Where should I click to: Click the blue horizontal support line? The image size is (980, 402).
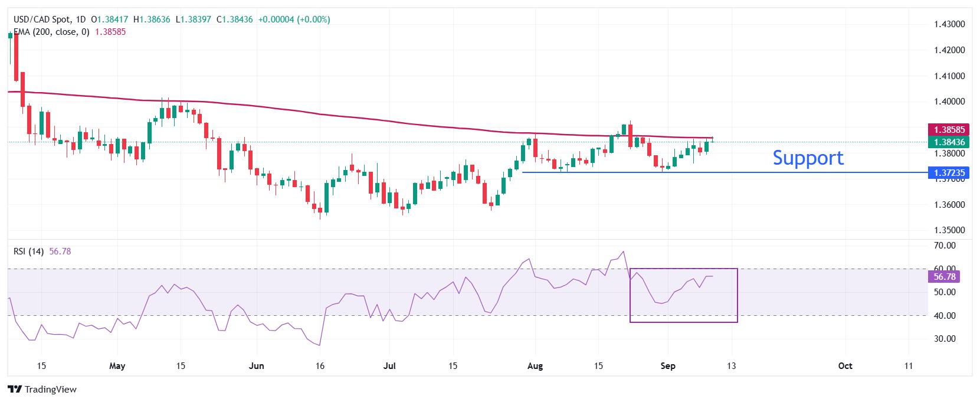click(x=725, y=172)
